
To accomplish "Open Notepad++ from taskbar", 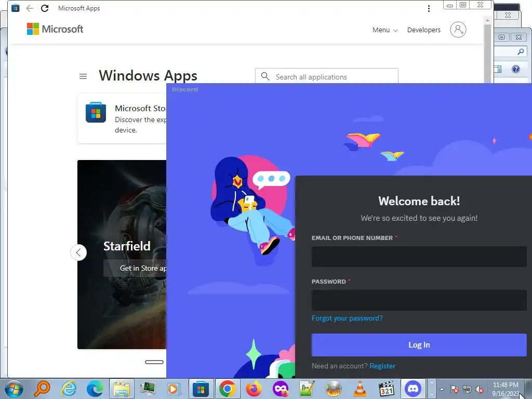I will [307, 389].
